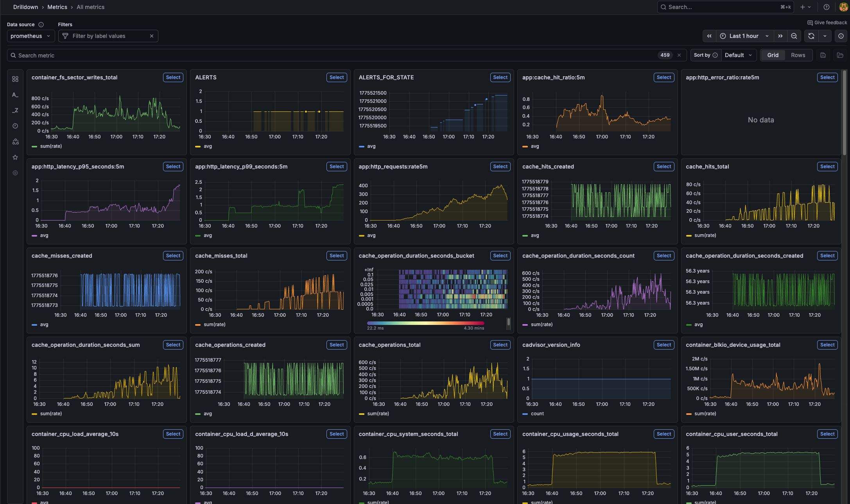Click the heatmap color scale legend bar
Viewport: 850px width, 504px height.
tap(425, 323)
